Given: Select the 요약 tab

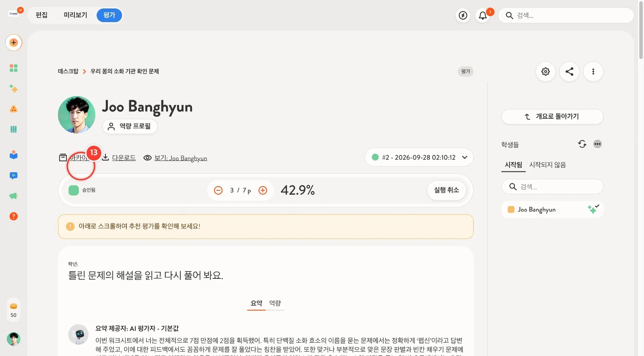Looking at the screenshot, I should (256, 303).
